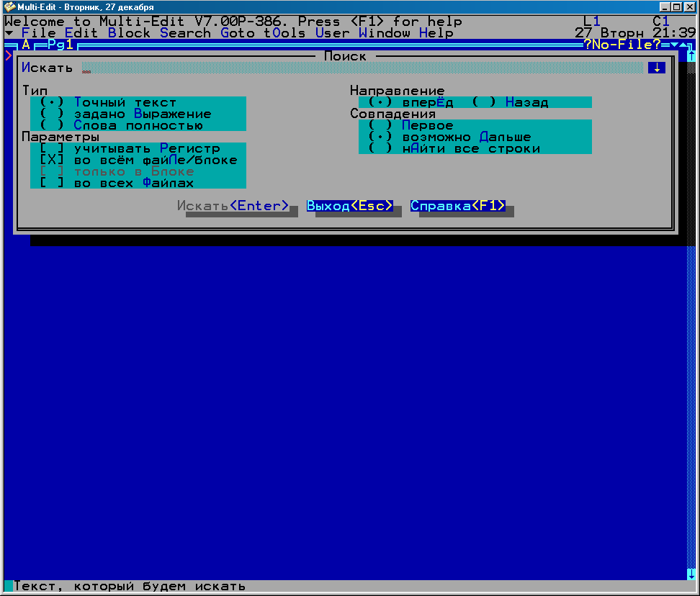Click the C1 column indicator

pos(661,22)
